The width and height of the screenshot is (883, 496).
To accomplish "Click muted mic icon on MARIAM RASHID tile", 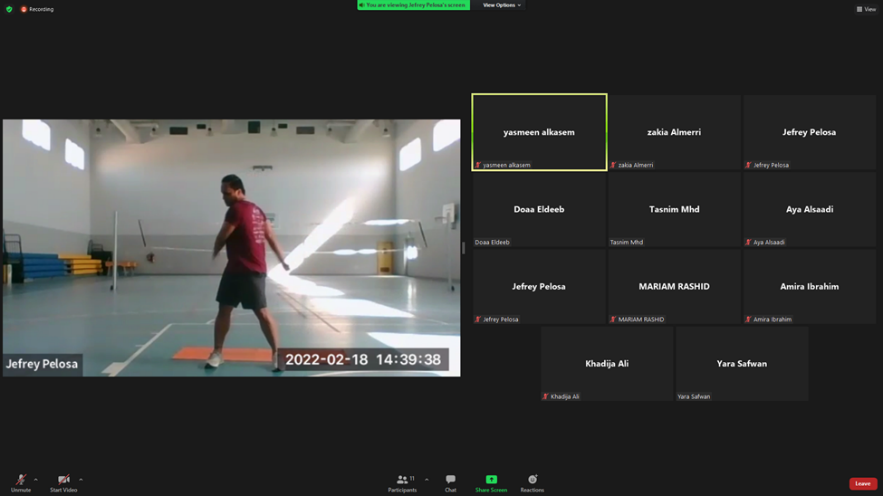I will 613,320.
